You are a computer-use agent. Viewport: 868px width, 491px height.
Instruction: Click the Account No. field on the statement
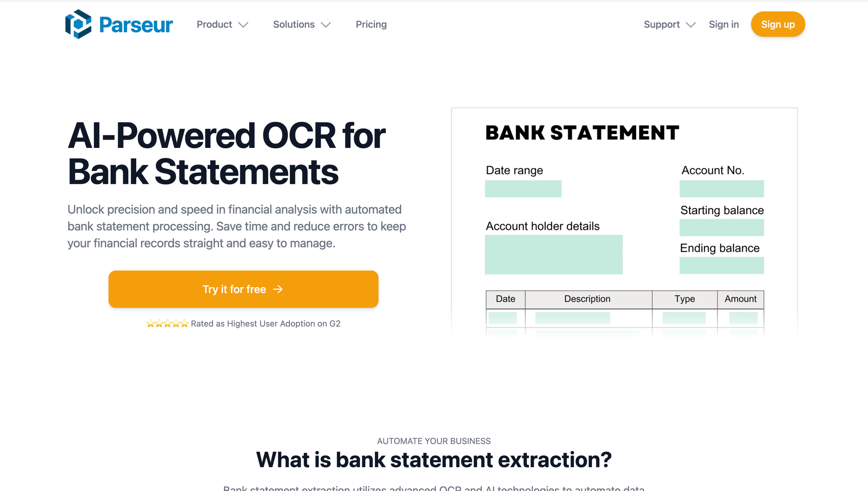722,189
